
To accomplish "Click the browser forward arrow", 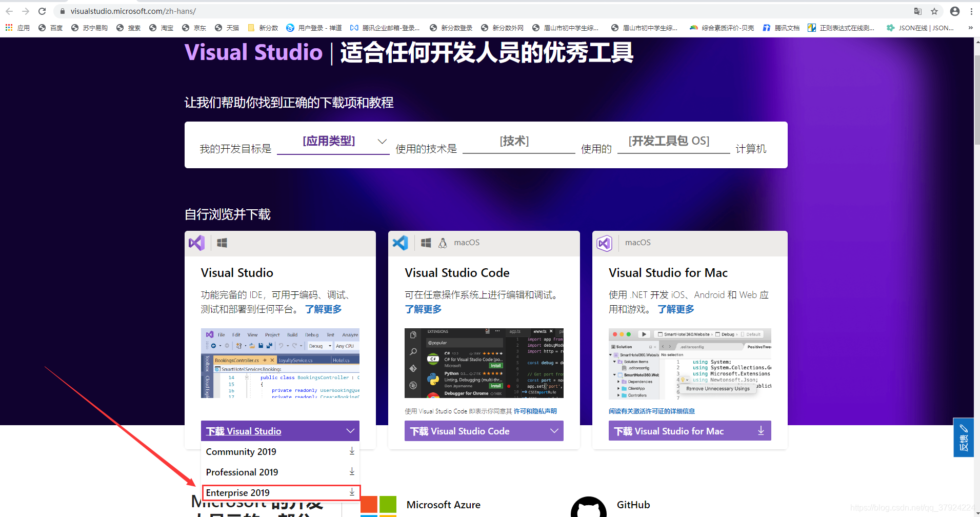I will [x=26, y=11].
